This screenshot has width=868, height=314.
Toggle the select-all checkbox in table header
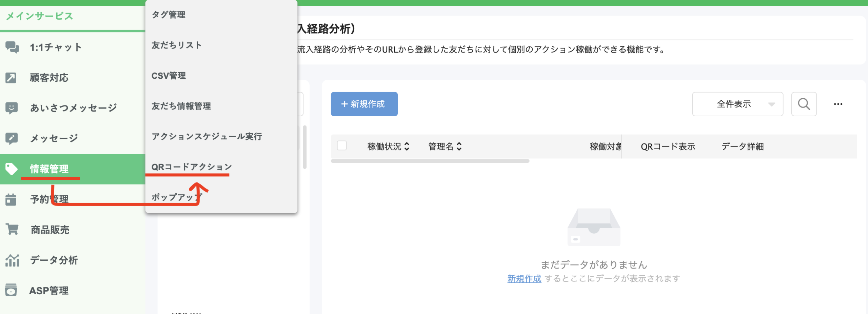342,146
